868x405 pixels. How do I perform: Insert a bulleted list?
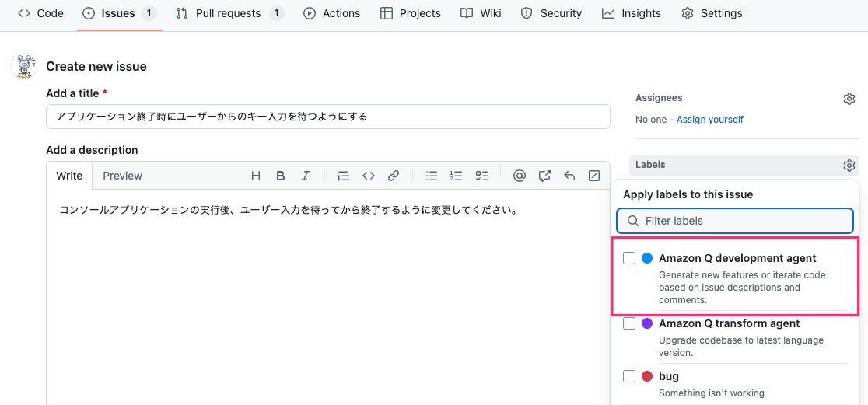[432, 176]
